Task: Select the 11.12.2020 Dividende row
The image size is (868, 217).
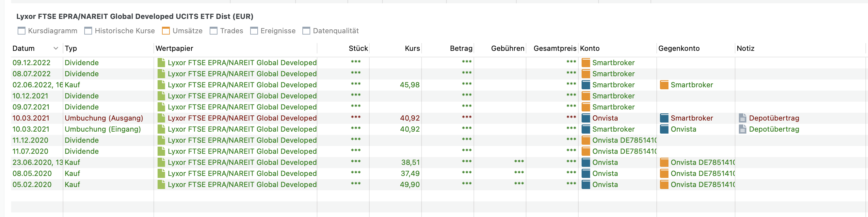Action: pos(82,140)
